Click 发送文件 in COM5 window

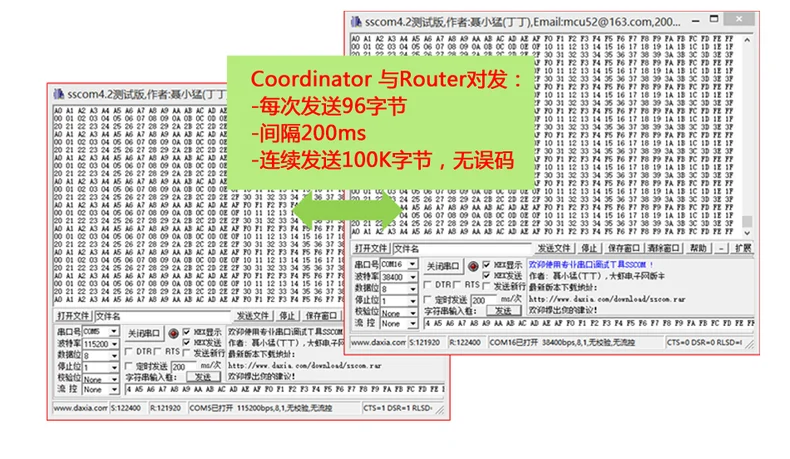pos(253,316)
